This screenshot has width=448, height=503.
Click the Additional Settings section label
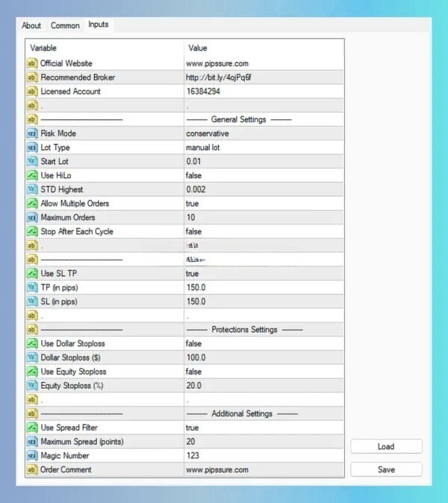click(x=242, y=413)
